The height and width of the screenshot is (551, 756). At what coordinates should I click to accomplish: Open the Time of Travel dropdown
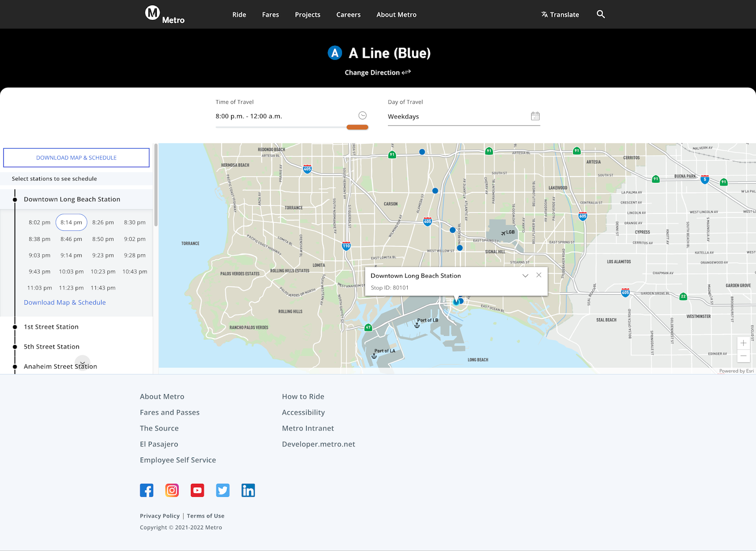(292, 116)
